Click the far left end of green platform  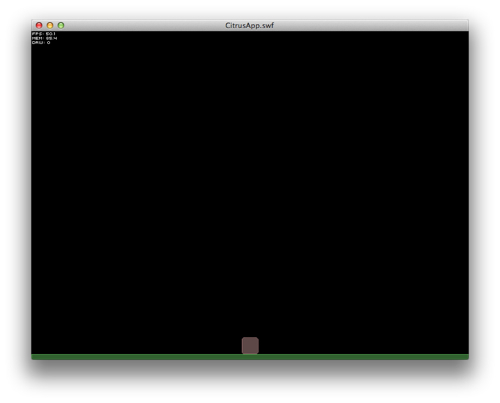(x=35, y=357)
